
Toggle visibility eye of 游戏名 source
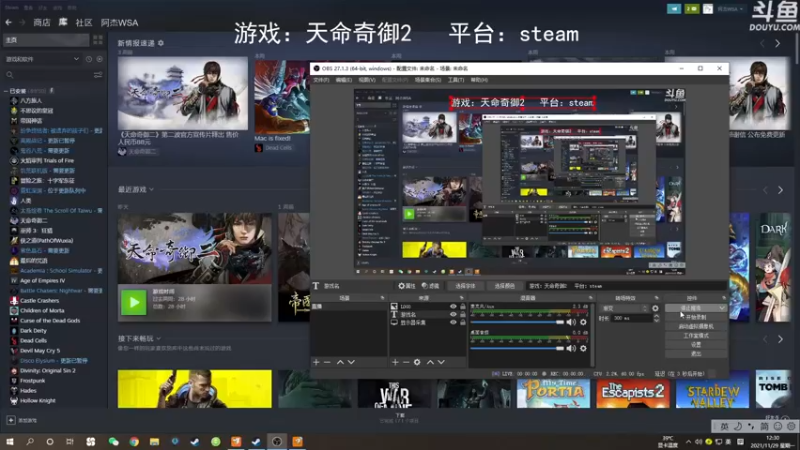[x=453, y=314]
